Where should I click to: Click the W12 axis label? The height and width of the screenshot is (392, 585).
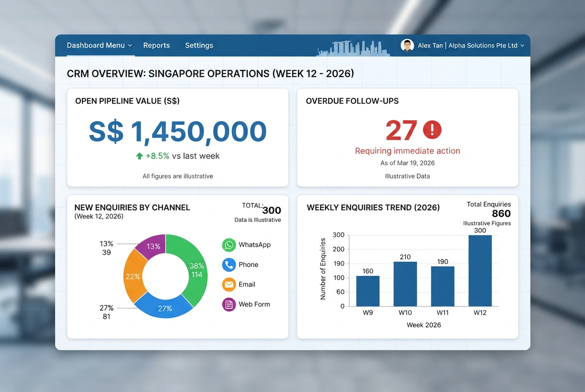[x=480, y=312]
